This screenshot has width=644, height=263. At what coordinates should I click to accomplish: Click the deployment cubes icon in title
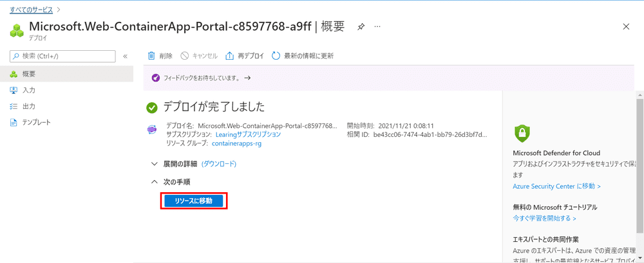point(17,31)
